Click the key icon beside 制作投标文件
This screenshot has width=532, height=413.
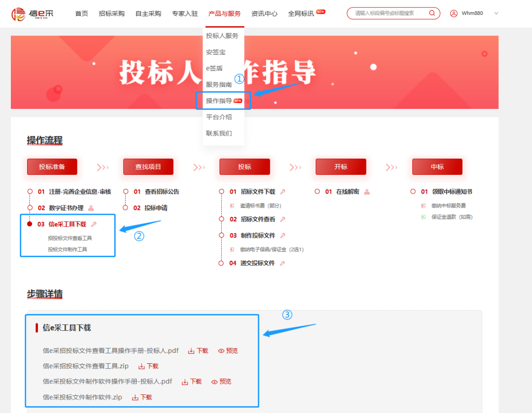(283, 236)
